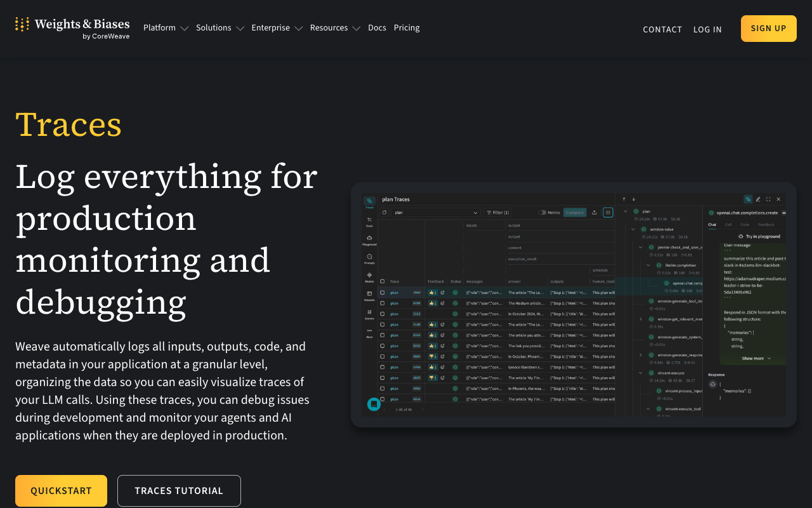Click the highlighted trace-view icon in the detail header
This screenshot has width=812, height=508.
(x=749, y=199)
